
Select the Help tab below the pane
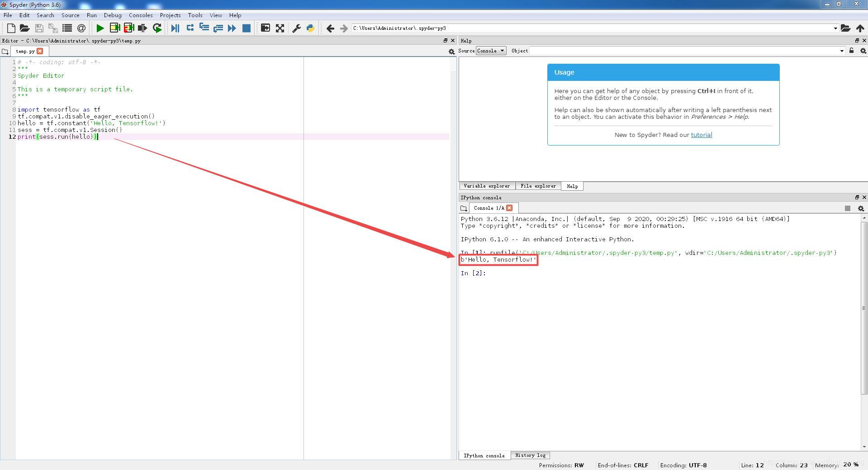click(572, 186)
